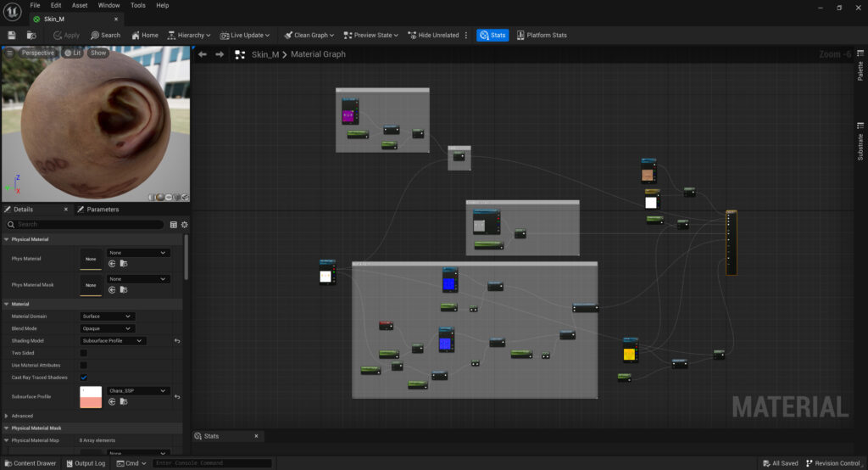This screenshot has height=470, width=868.
Task: Open the Live Update dropdown
Action: pyautogui.click(x=245, y=35)
